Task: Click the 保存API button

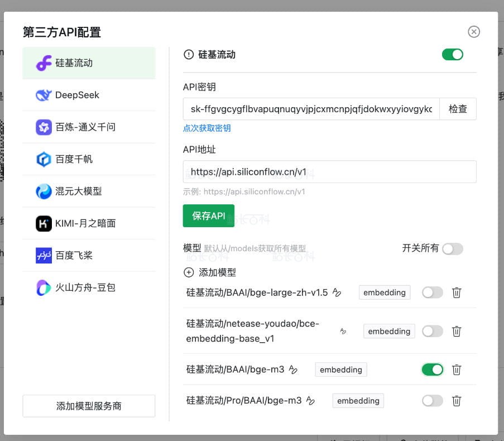Action: 209,215
